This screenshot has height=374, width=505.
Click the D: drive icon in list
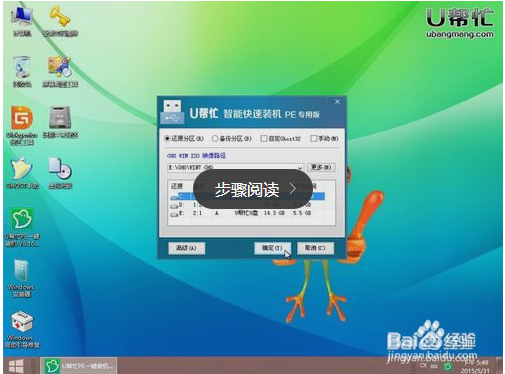pos(174,205)
